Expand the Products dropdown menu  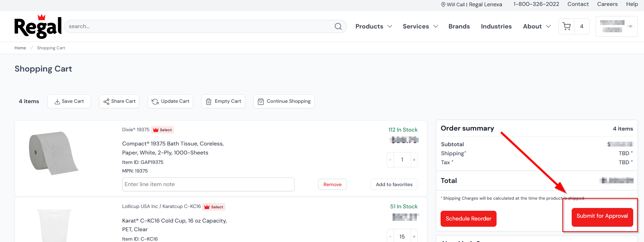373,26
